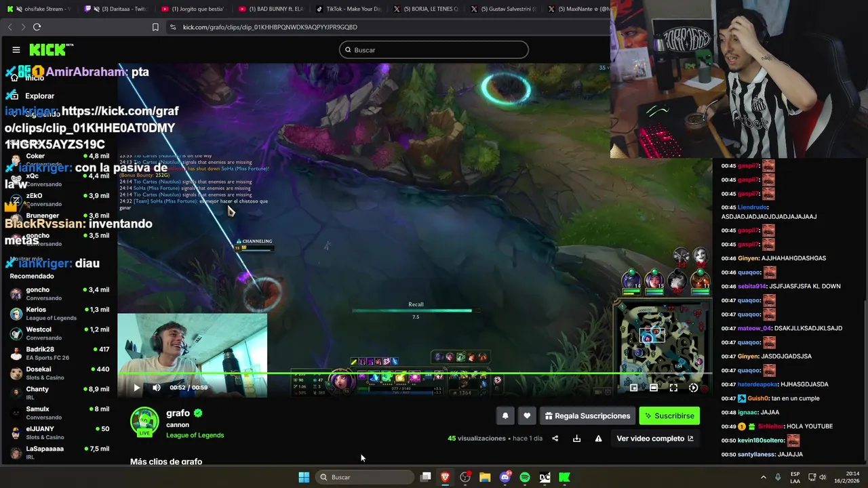Open Kerios channel in sidebar

coord(60,314)
